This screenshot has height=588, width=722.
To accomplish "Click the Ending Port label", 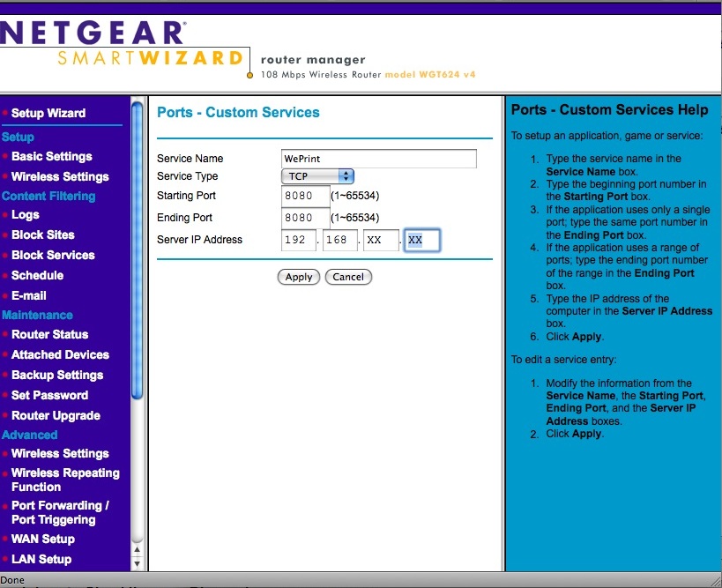I will (x=184, y=218).
